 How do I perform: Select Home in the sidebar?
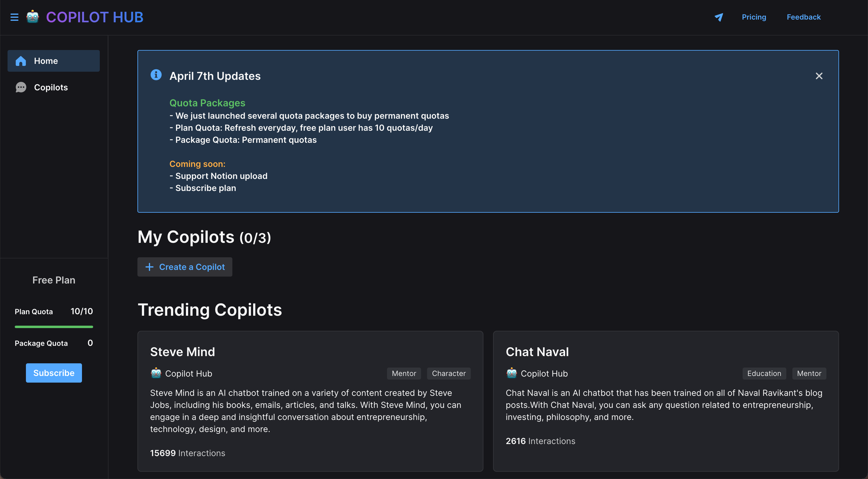pyautogui.click(x=46, y=61)
